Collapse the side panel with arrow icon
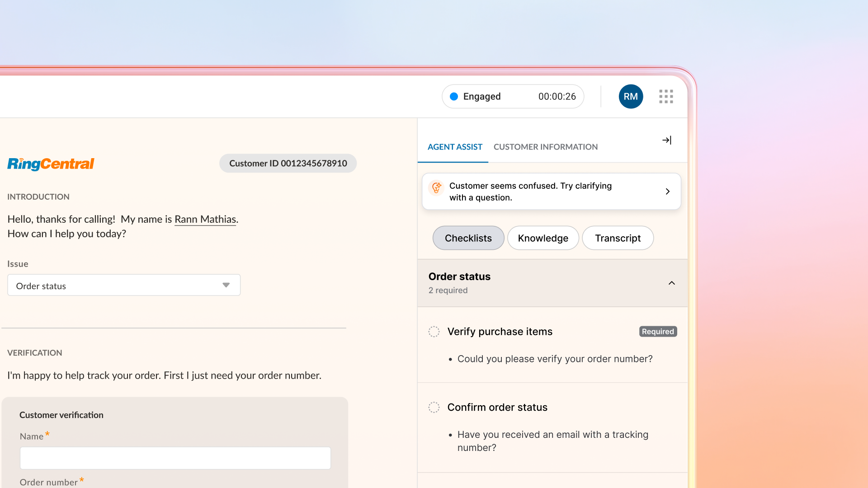868x488 pixels. 667,140
